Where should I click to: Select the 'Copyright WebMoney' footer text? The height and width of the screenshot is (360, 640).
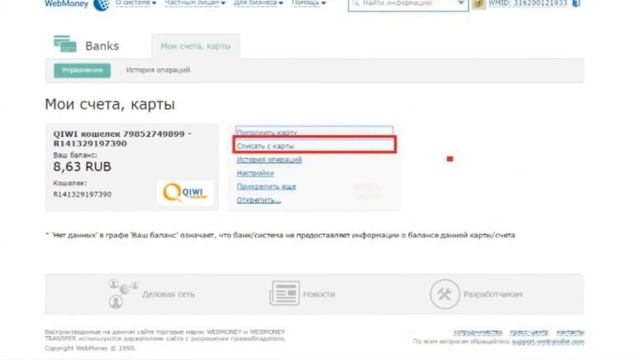90,348
